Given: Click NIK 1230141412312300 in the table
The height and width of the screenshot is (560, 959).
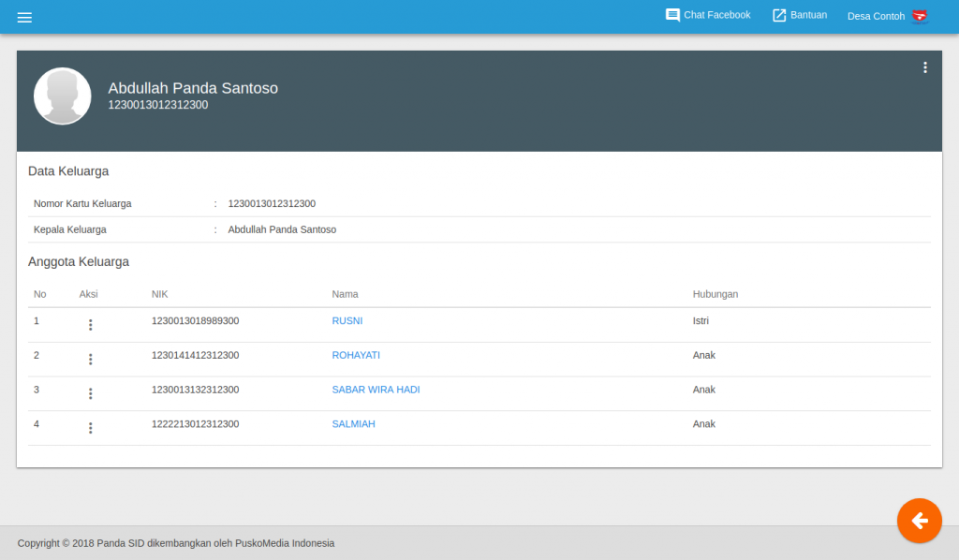Looking at the screenshot, I should pos(195,355).
